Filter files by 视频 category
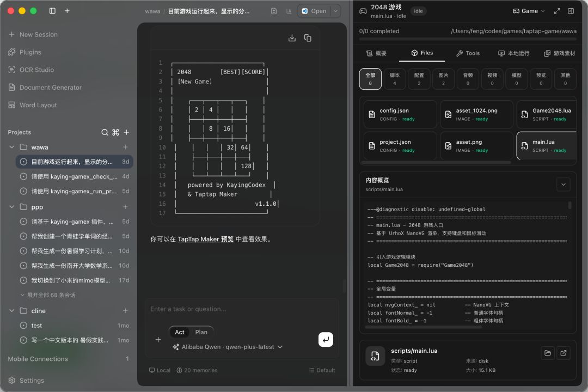Image resolution: width=588 pixels, height=392 pixels. pos(492,79)
